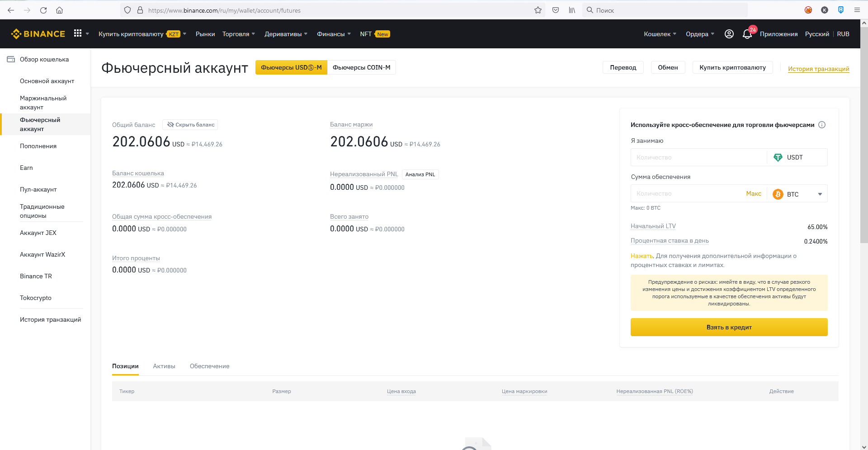Open Пул-аккаунт in sidebar
Image resolution: width=868 pixels, height=450 pixels.
38,189
